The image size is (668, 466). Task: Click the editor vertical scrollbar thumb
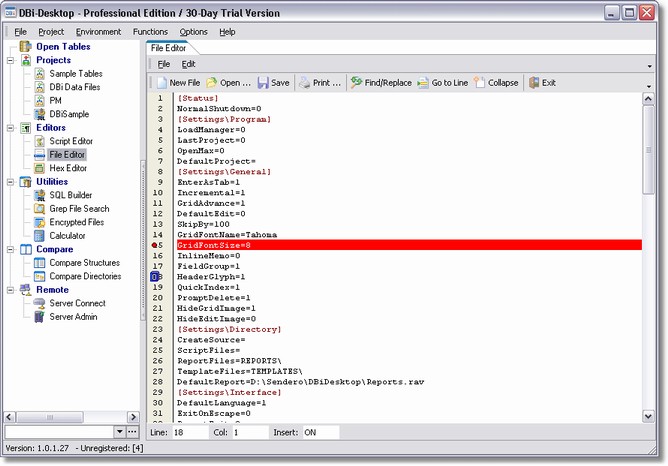(648, 150)
